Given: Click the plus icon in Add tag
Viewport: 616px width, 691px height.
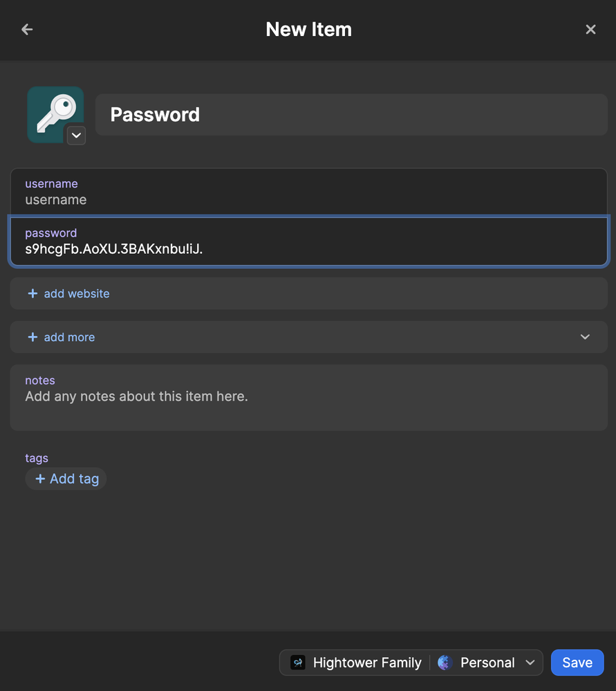Looking at the screenshot, I should [x=40, y=479].
